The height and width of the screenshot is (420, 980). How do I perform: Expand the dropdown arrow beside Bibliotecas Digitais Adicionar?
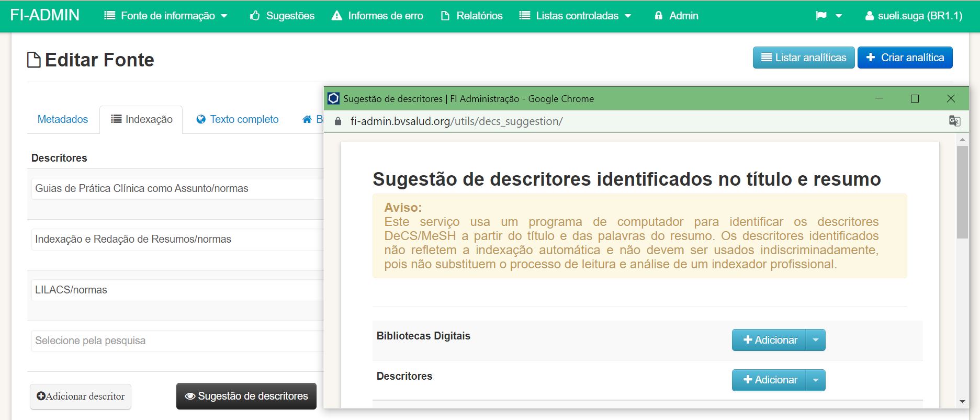pyautogui.click(x=816, y=340)
